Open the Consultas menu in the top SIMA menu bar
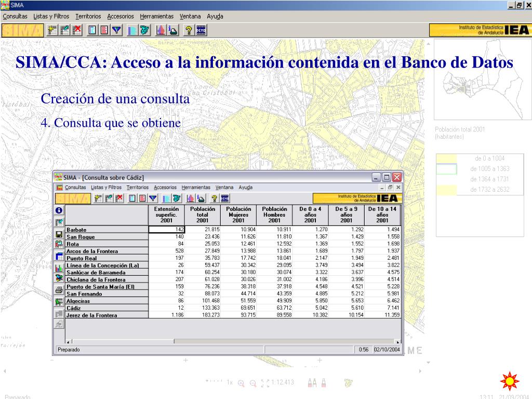The image size is (532, 399). pos(15,16)
